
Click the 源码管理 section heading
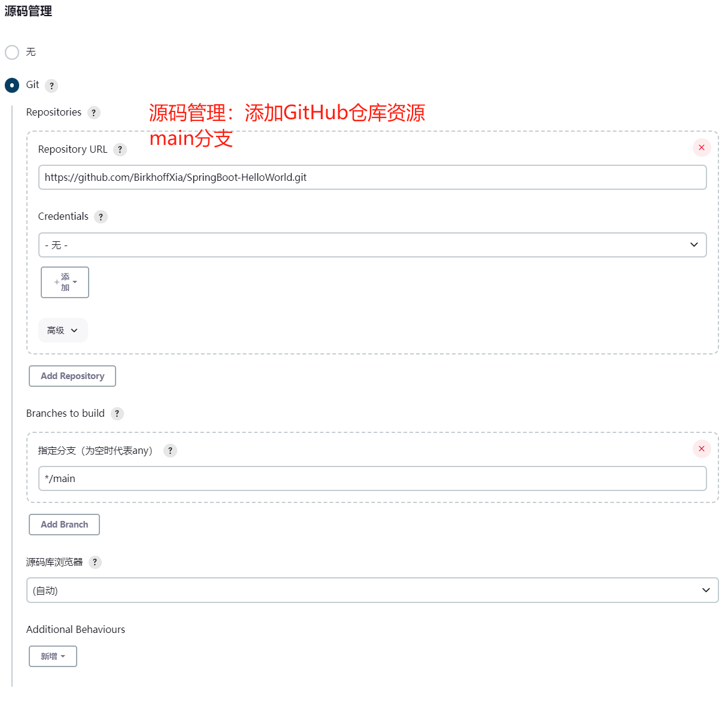[28, 11]
